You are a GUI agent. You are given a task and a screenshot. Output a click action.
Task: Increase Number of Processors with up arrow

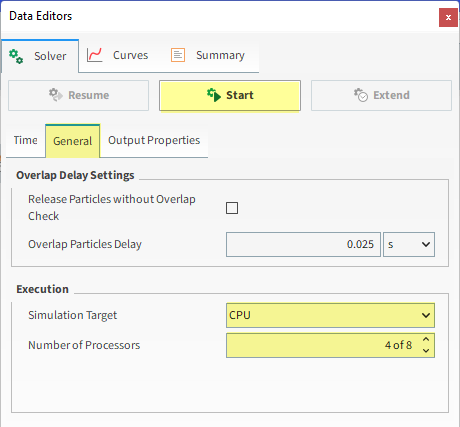pos(426,339)
